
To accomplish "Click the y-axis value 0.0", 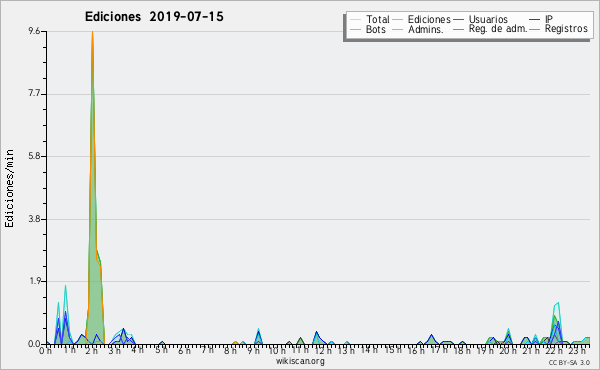I will (x=34, y=344).
